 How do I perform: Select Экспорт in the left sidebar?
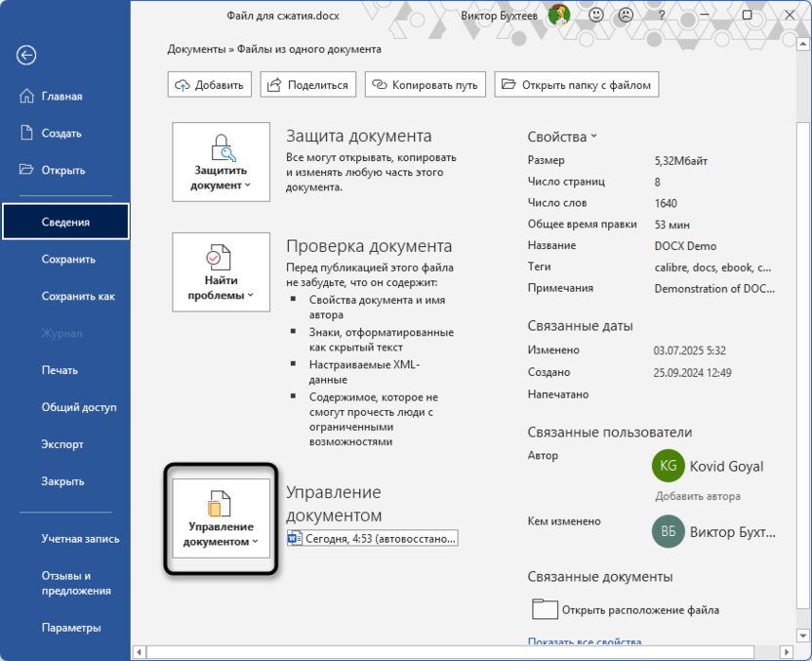[61, 444]
